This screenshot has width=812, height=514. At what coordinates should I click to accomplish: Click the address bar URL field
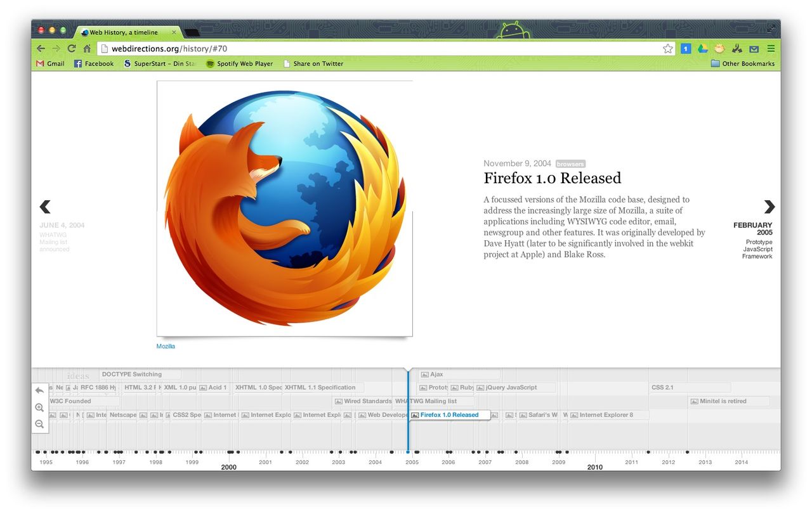(381, 49)
